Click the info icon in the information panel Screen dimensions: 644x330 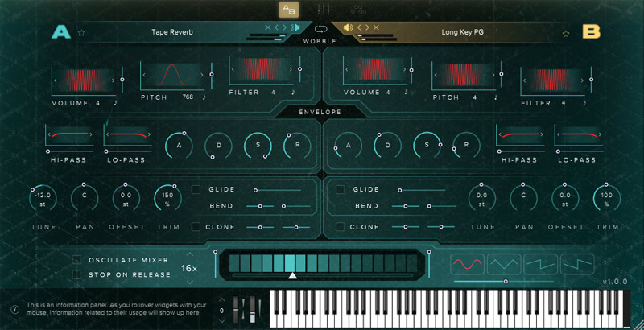tap(15, 309)
